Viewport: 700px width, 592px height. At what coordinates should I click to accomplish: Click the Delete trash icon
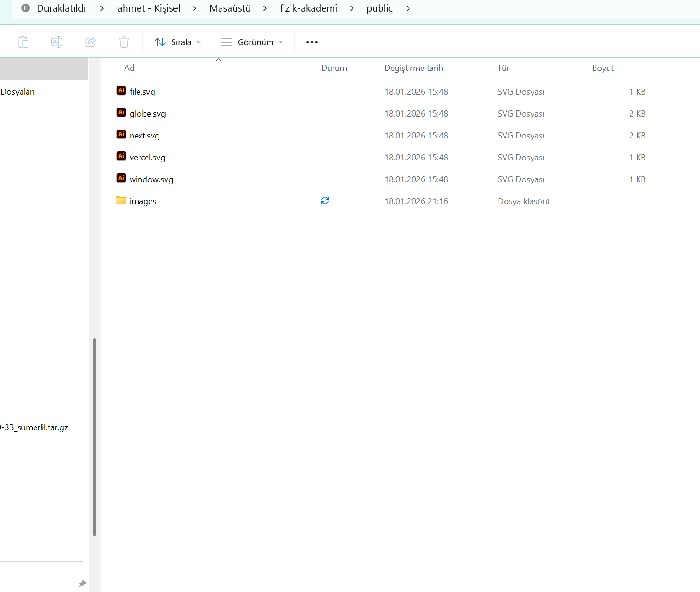point(124,42)
